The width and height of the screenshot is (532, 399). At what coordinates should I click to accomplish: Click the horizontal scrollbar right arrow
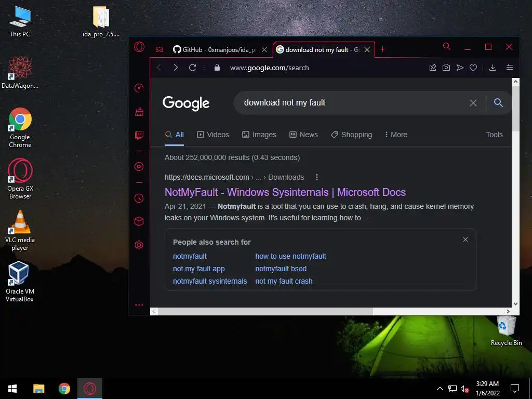[x=508, y=312]
